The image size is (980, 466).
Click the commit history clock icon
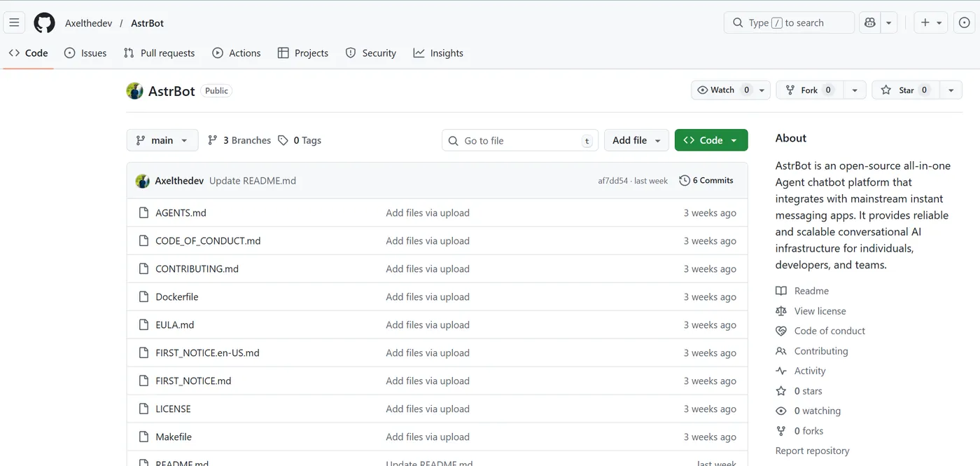coord(685,181)
